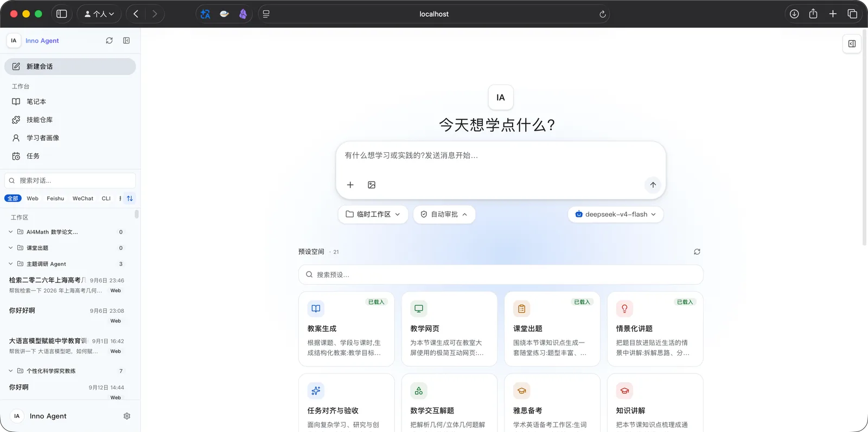868x432 pixels.
Task: Switch to the WeChat filter tab
Action: (x=83, y=198)
